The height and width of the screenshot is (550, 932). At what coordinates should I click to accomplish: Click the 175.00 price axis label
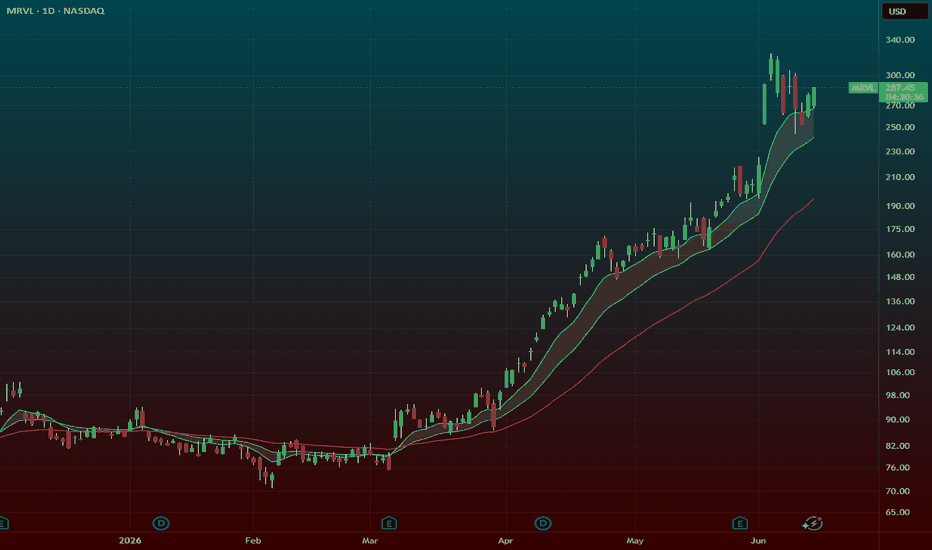pos(900,229)
